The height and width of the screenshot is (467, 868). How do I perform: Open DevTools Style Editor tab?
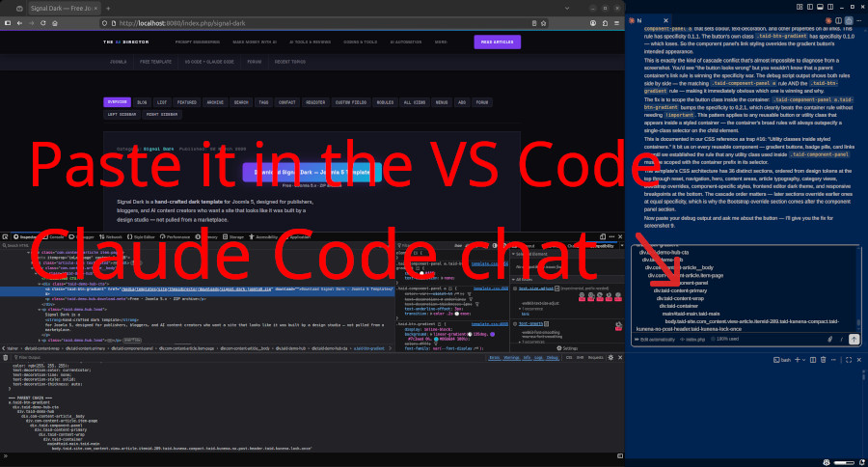pyautogui.click(x=141, y=236)
